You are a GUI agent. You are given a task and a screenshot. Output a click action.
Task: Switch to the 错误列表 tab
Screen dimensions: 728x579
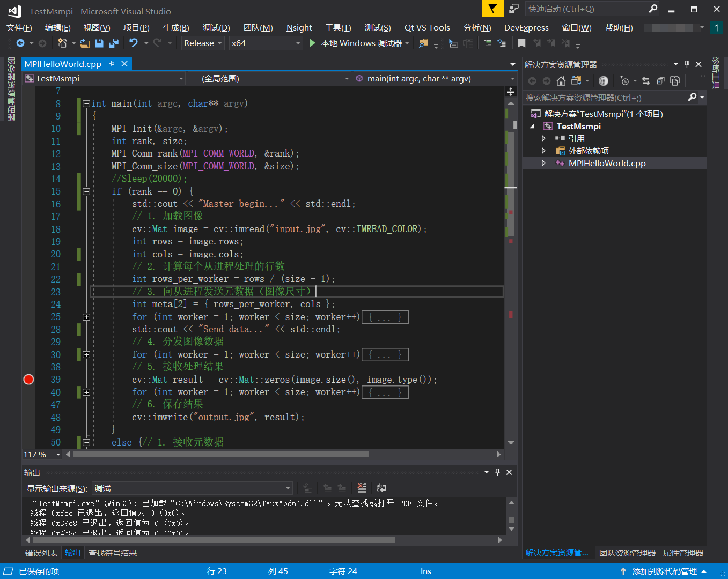point(41,553)
